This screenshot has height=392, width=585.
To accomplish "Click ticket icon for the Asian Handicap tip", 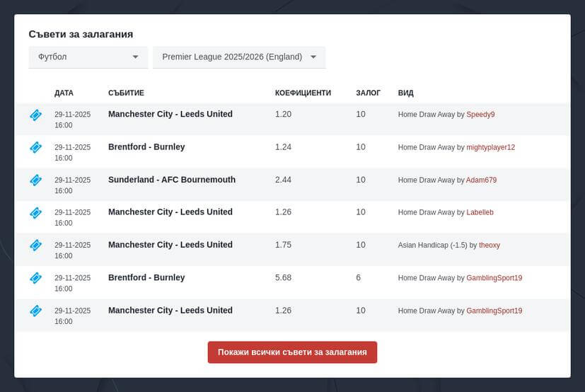I will tap(35, 246).
